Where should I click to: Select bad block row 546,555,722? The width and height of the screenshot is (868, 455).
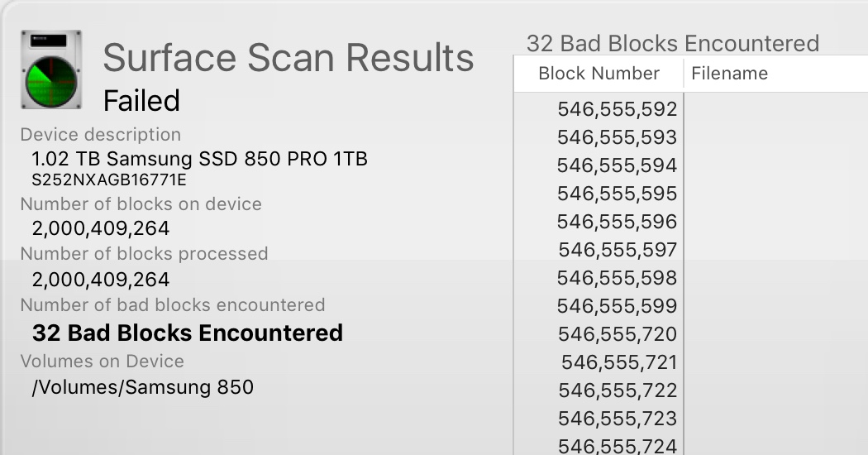click(x=617, y=390)
